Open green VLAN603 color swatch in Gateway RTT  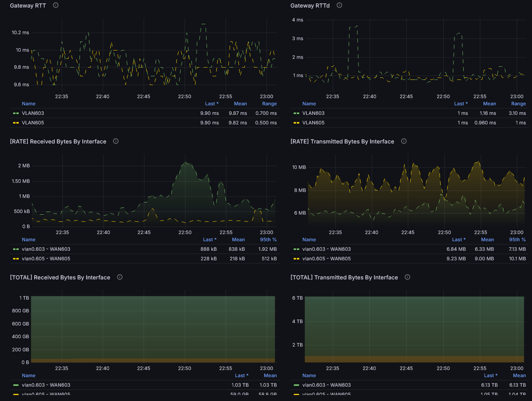[16, 113]
